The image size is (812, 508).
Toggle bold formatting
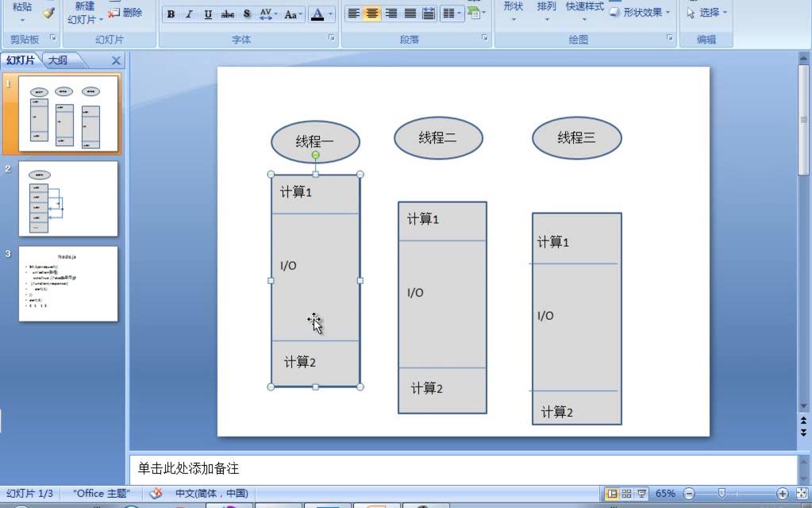tap(171, 14)
